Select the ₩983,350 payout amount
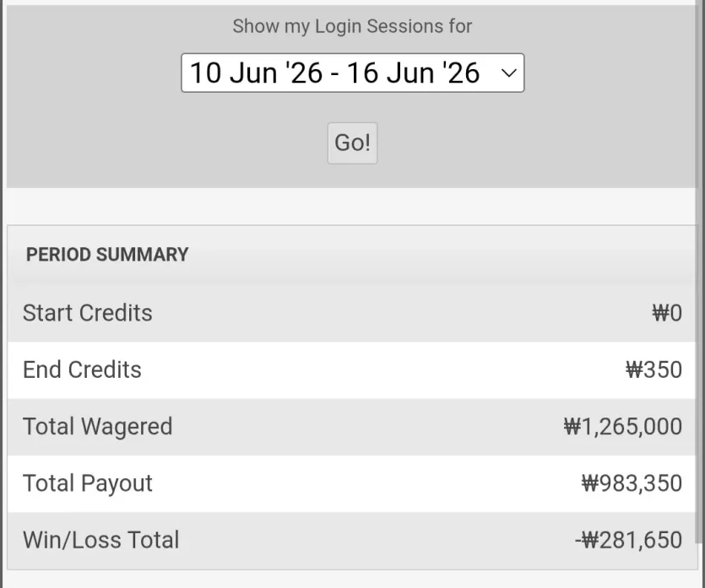Screen dimensions: 705x588 tap(632, 483)
